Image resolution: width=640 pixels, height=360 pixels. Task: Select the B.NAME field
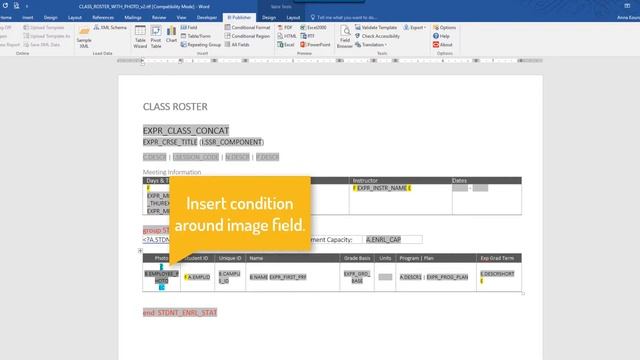tap(259, 277)
